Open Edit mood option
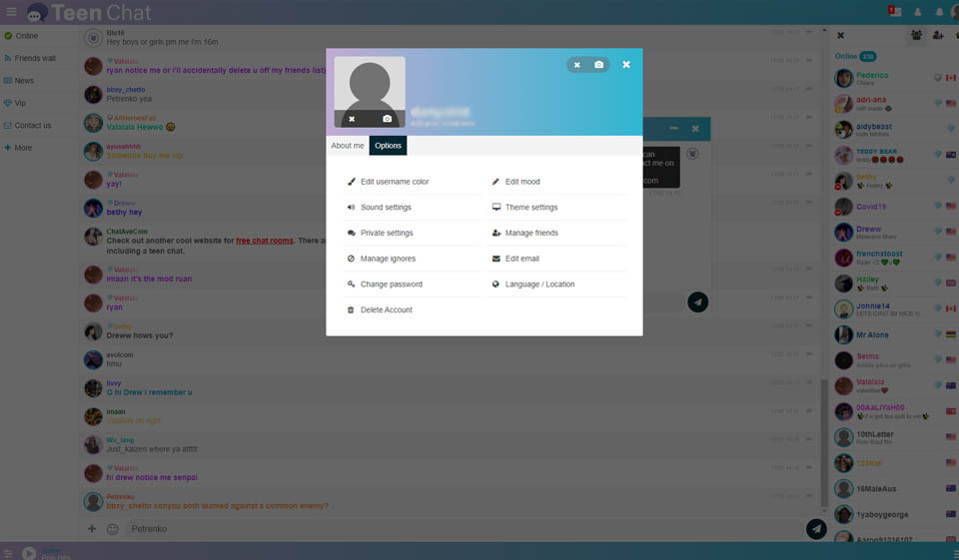 pos(521,182)
